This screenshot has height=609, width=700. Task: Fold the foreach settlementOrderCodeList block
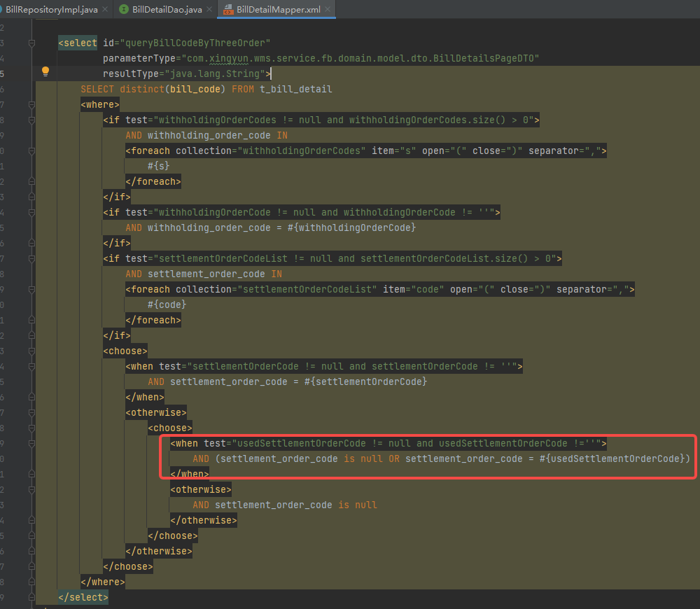pyautogui.click(x=31, y=289)
